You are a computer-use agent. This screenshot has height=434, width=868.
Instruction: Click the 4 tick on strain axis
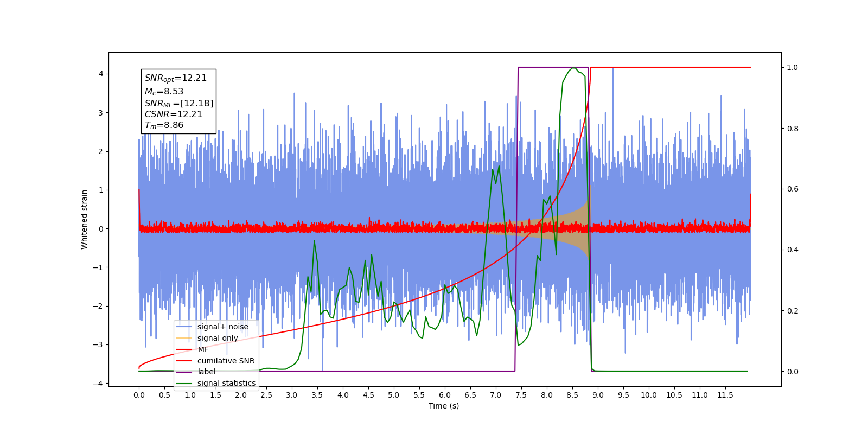pos(100,74)
